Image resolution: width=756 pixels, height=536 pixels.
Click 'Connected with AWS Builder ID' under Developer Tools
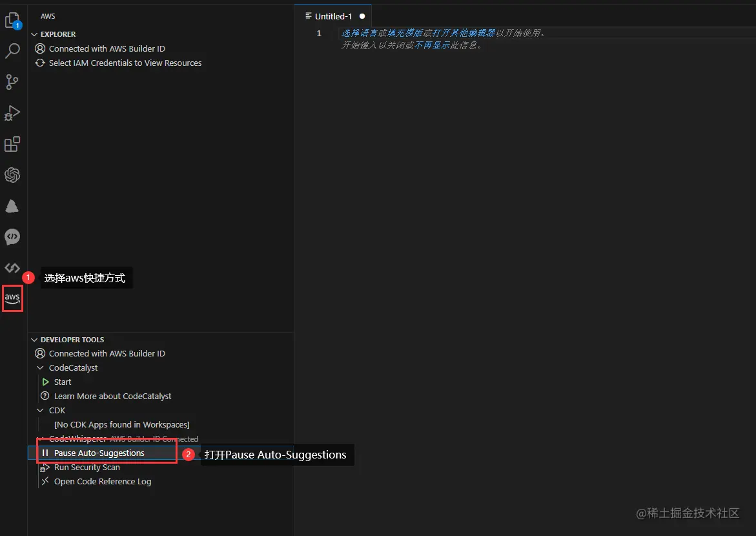[107, 354]
